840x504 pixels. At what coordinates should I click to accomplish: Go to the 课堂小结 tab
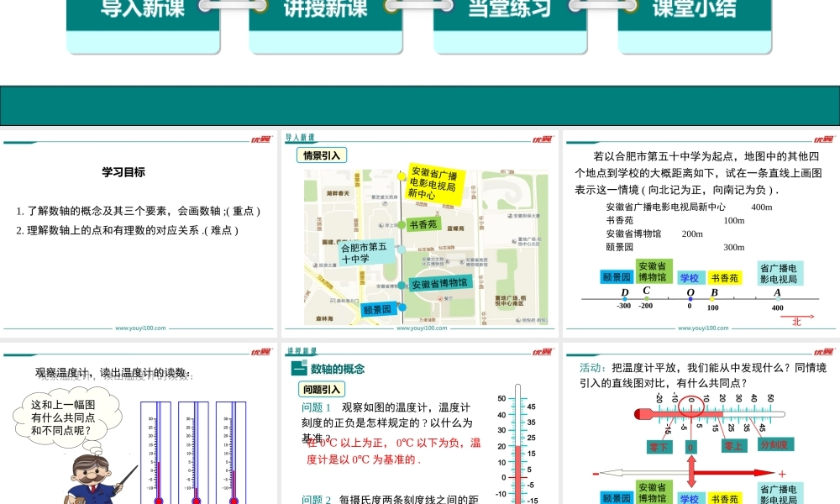point(694,10)
